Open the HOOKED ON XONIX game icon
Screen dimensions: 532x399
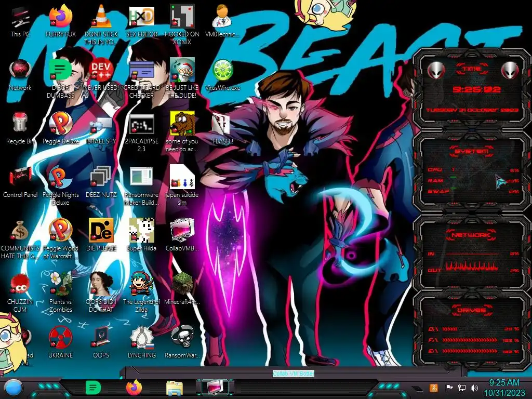click(x=182, y=17)
